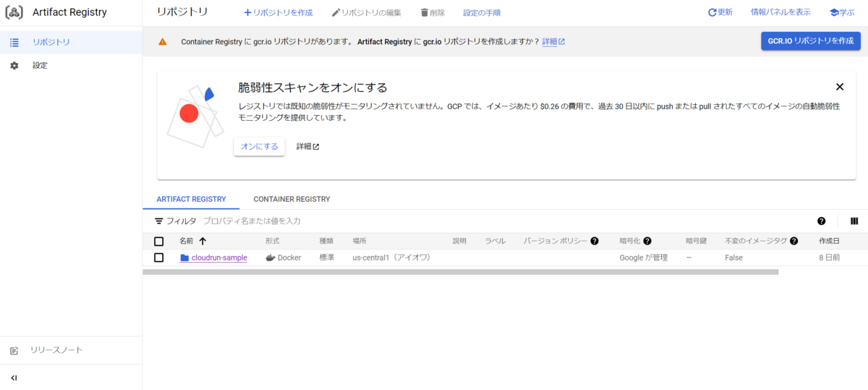Click the 8 日前 cell
Image resolution: width=868 pixels, height=390 pixels.
(829, 258)
